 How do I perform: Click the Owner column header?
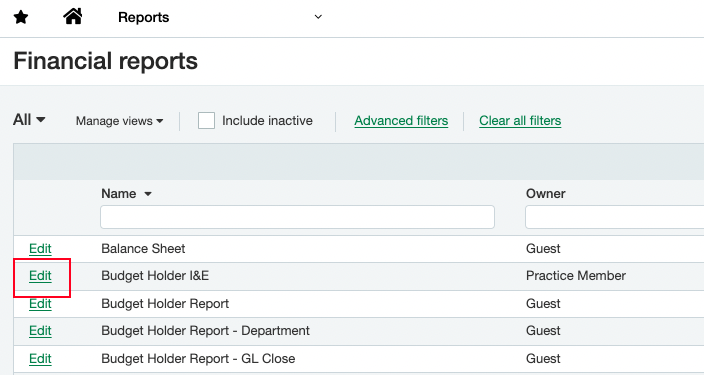[546, 194]
